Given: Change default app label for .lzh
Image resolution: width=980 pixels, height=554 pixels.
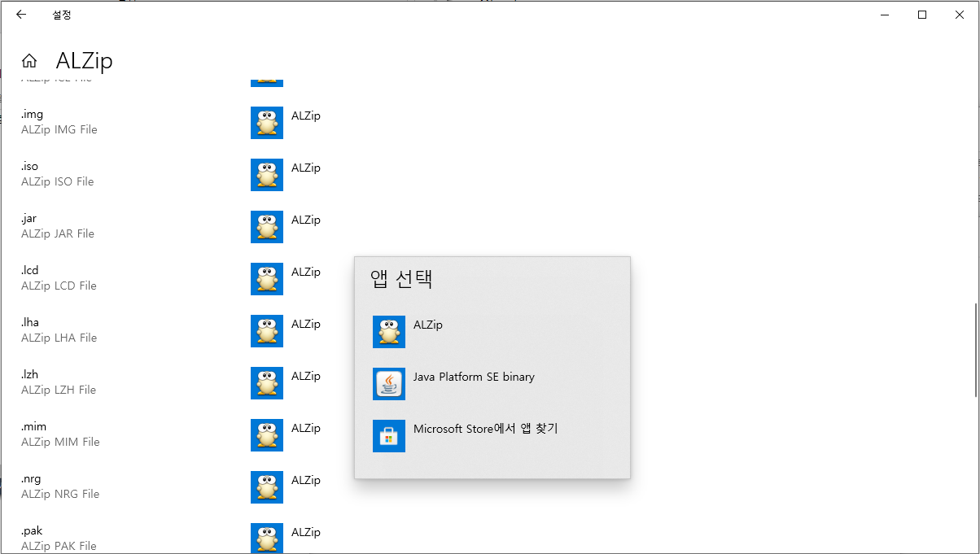Looking at the screenshot, I should pyautogui.click(x=306, y=376).
